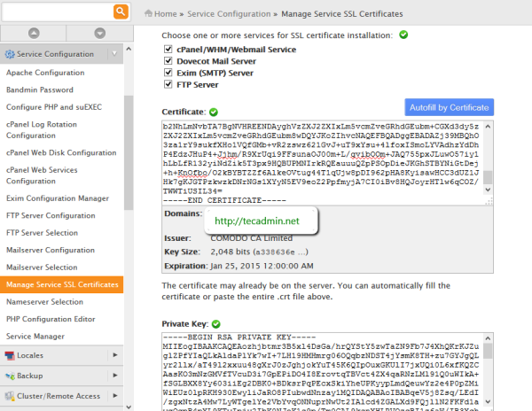Open Apache Configuration from sidebar
This screenshot has width=532, height=411.
[x=44, y=74]
